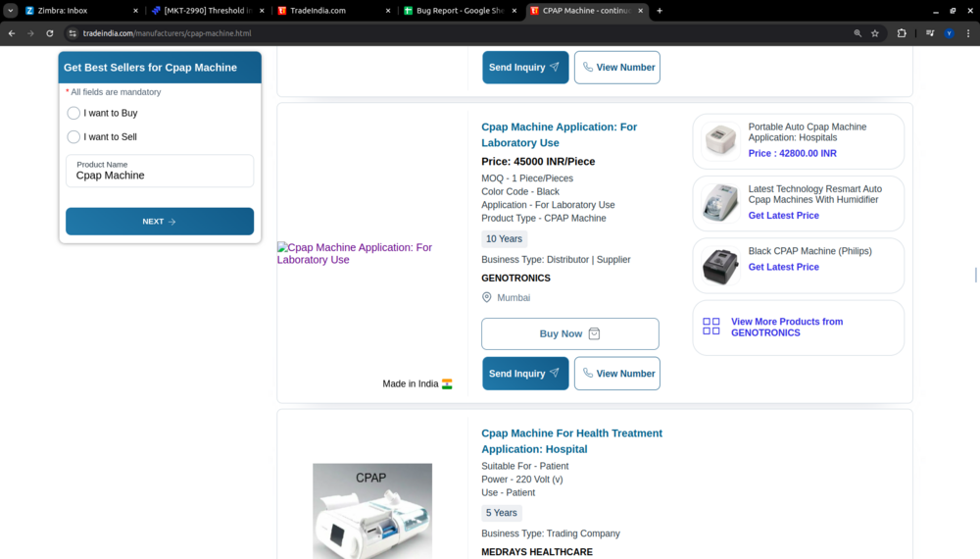The image size is (980, 559).
Task: Select the 'I want to Sell' radio button
Action: (73, 137)
